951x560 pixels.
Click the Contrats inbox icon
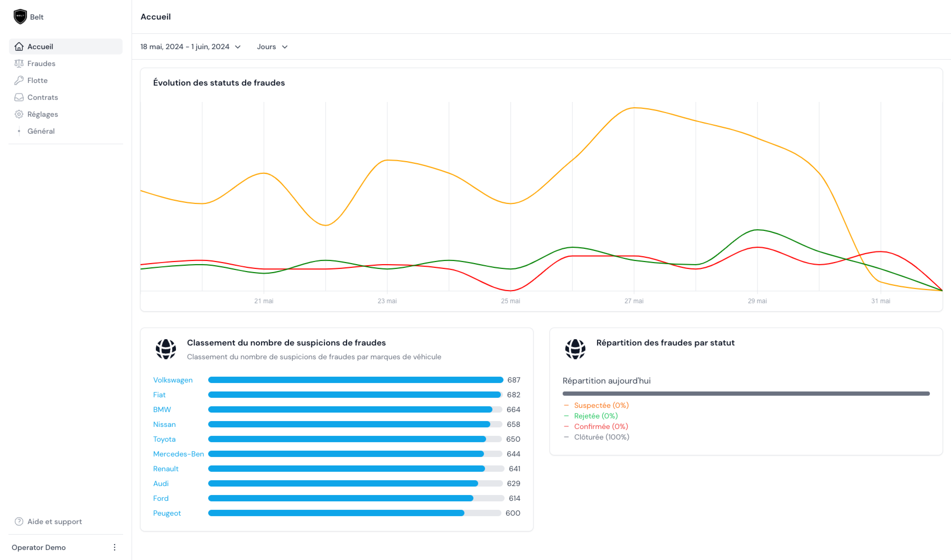tap(19, 97)
